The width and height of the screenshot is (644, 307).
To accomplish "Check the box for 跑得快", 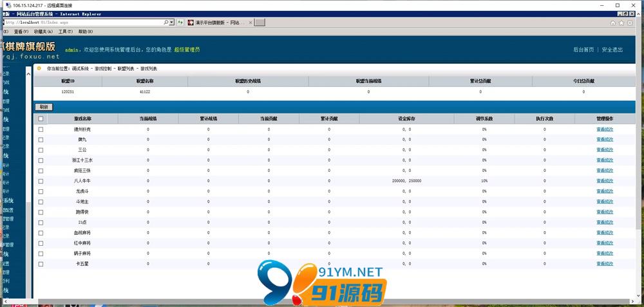I will pos(40,212).
